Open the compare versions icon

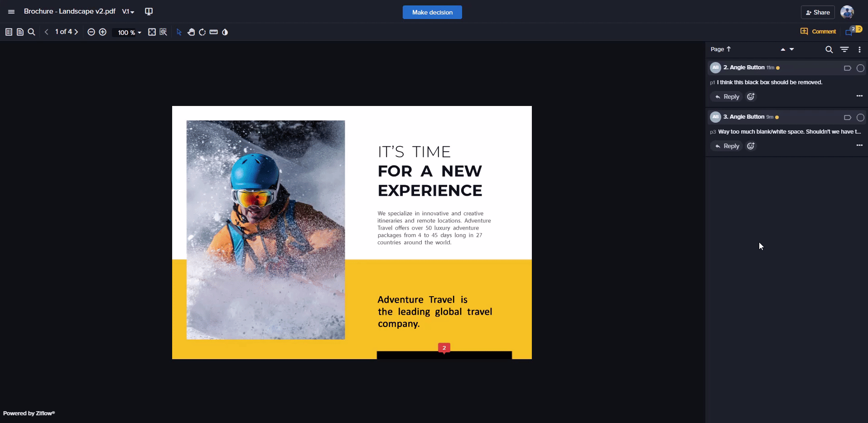click(x=149, y=12)
